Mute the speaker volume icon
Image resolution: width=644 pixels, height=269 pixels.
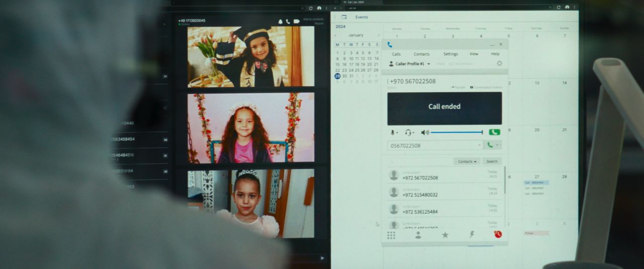pyautogui.click(x=425, y=132)
